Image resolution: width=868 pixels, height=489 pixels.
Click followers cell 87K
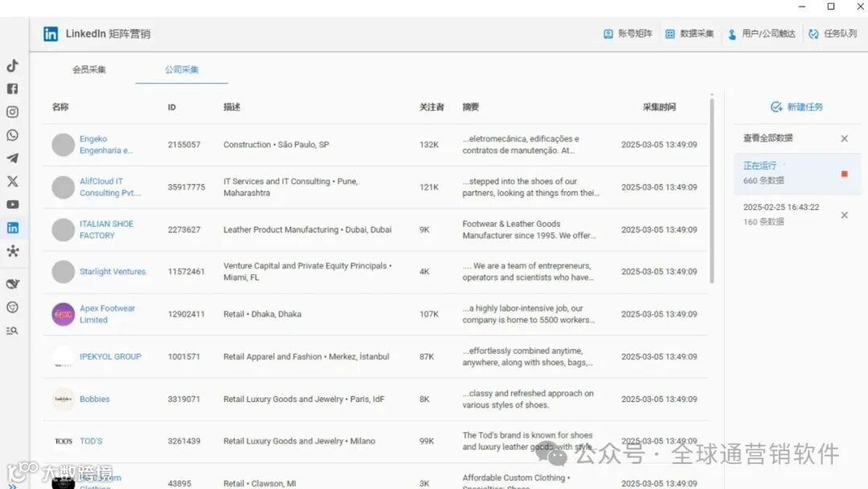(426, 356)
